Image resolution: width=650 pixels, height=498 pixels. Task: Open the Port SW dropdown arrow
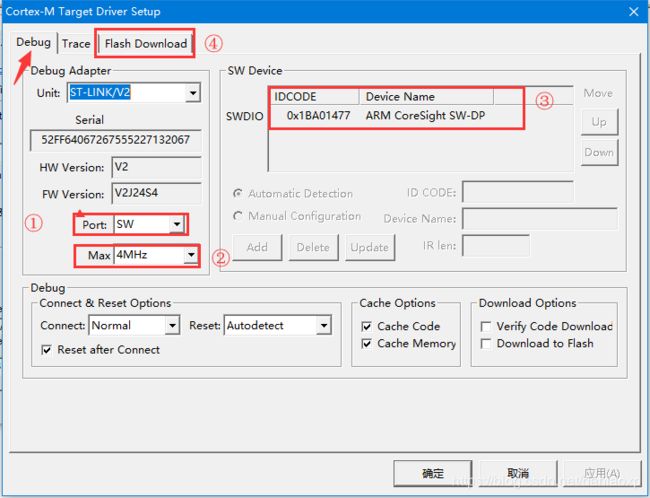pyautogui.click(x=177, y=224)
